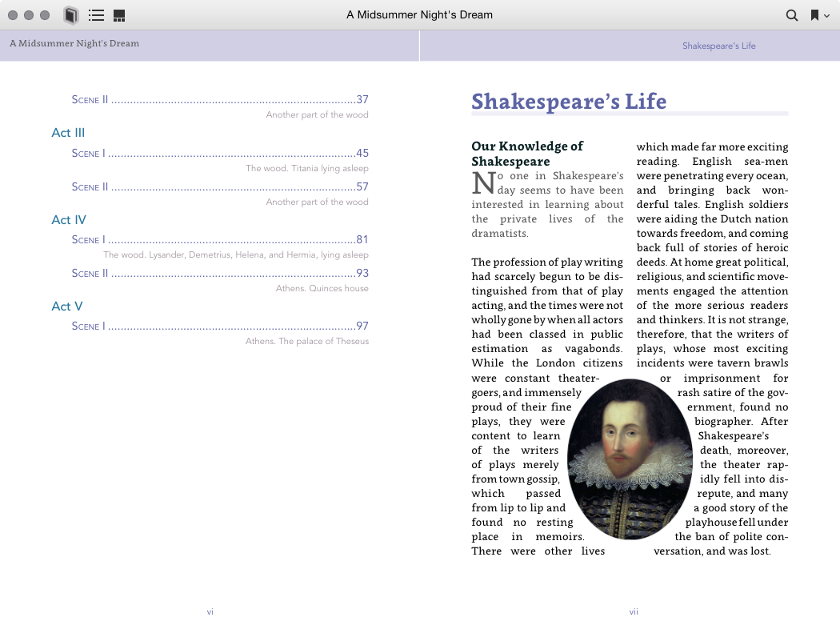Click the window title A Midsummer Night's Dream
Viewport: 840px width, 629px height.
click(419, 15)
